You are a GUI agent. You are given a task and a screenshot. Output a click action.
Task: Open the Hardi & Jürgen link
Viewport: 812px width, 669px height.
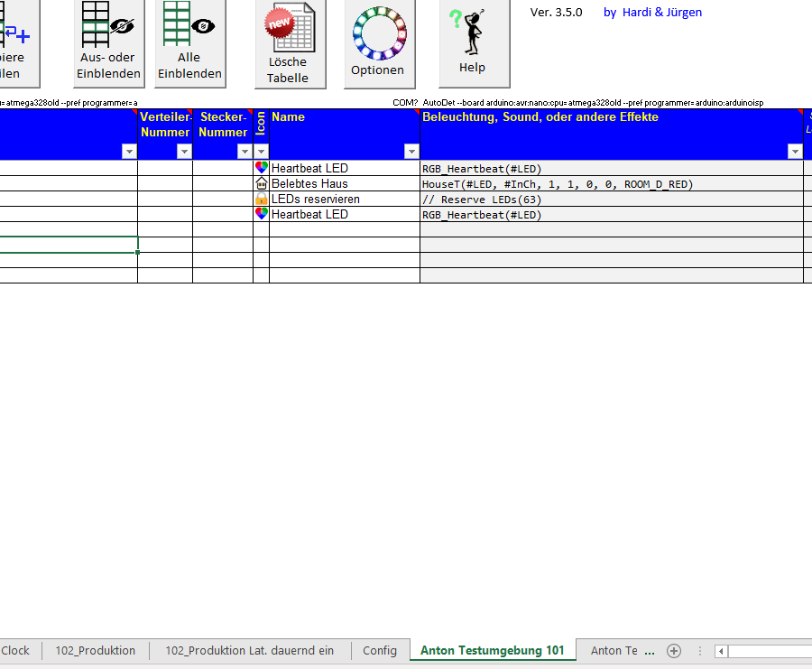coord(652,13)
